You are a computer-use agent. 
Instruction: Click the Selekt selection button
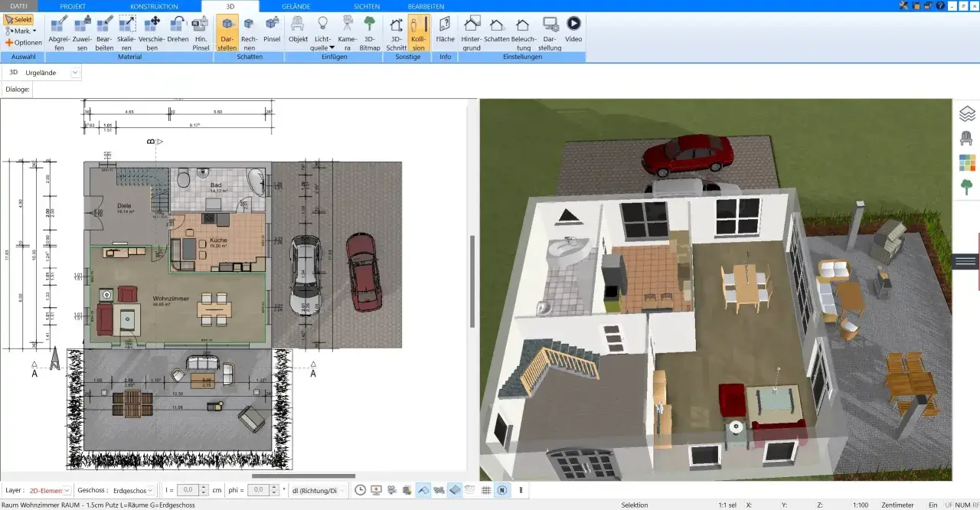[18, 19]
